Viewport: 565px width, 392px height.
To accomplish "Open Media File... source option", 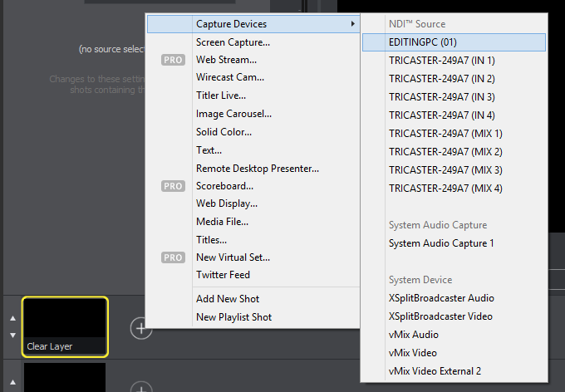I will (x=222, y=222).
